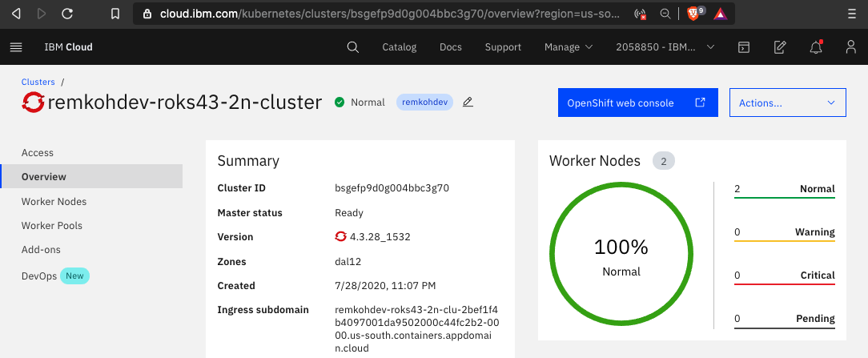Open the IBM Cloud Shell icon
868x358 pixels.
click(x=743, y=47)
